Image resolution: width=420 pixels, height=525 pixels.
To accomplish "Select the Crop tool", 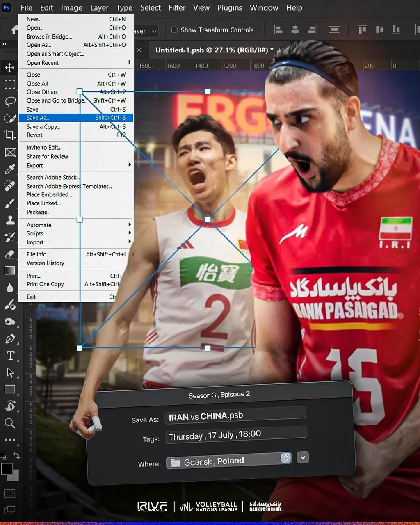I will coord(9,135).
